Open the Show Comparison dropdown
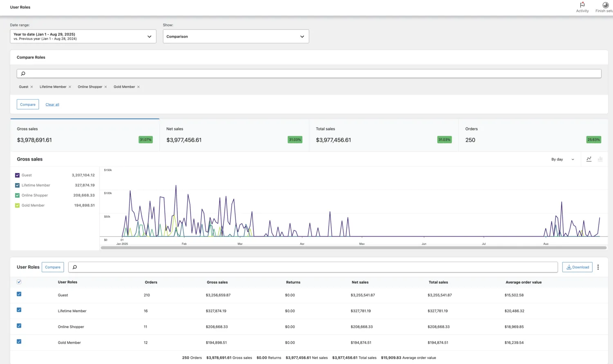 coord(236,36)
